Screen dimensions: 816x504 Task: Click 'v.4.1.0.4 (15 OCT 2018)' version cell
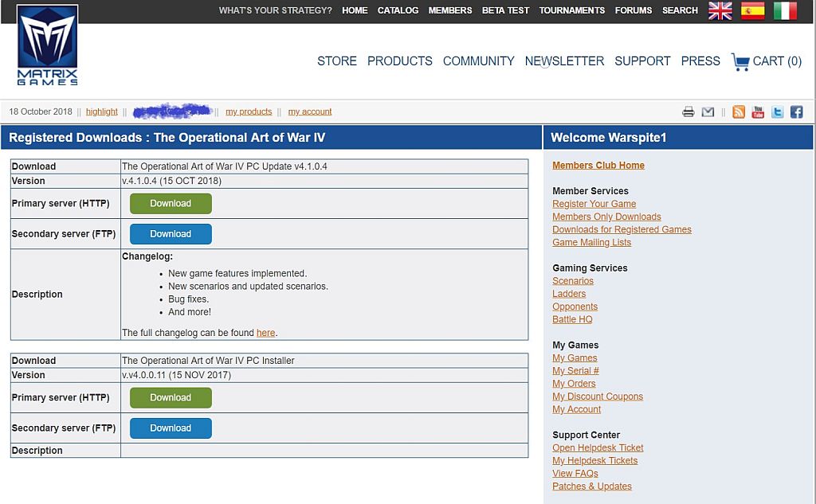pos(324,181)
